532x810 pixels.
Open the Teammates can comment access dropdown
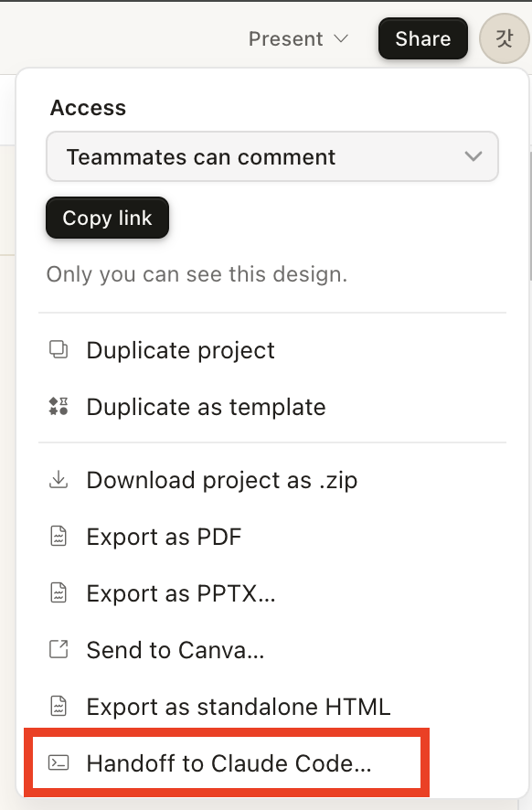pos(272,156)
